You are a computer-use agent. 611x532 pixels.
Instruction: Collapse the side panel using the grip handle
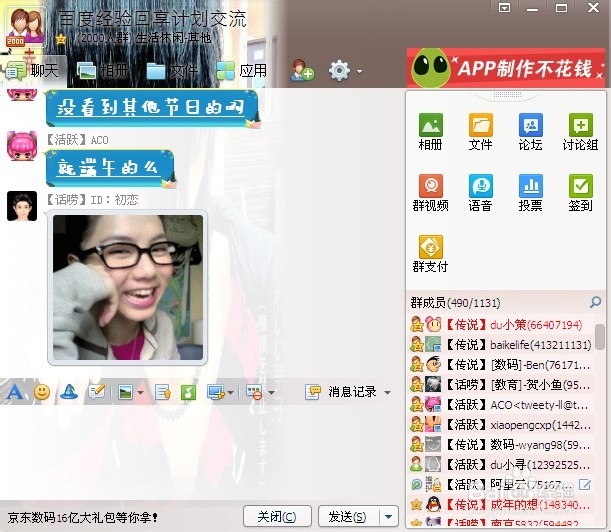(507, 94)
